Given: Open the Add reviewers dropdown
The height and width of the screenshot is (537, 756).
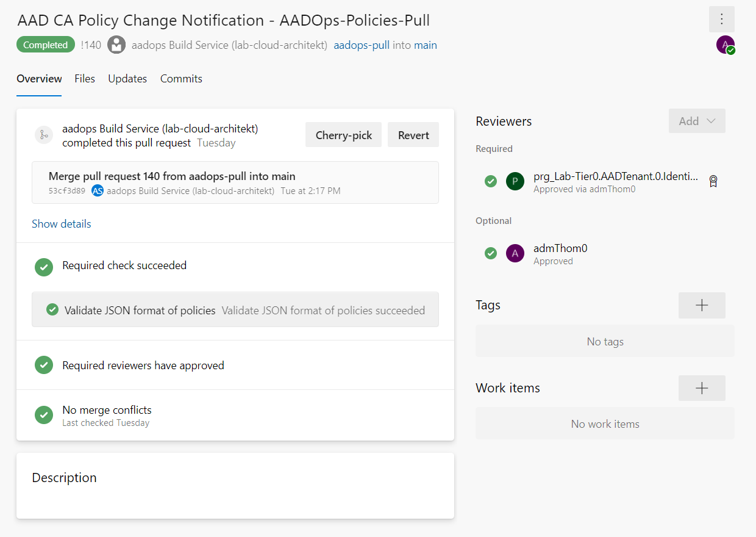Looking at the screenshot, I should point(697,121).
